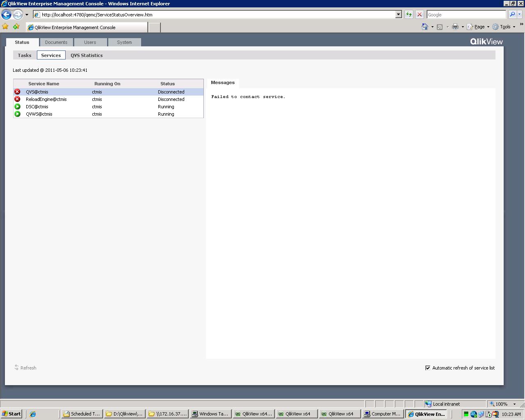Switch to Windows Task Manager taskbar window
Screen dimensions: 525x420
[211, 414]
